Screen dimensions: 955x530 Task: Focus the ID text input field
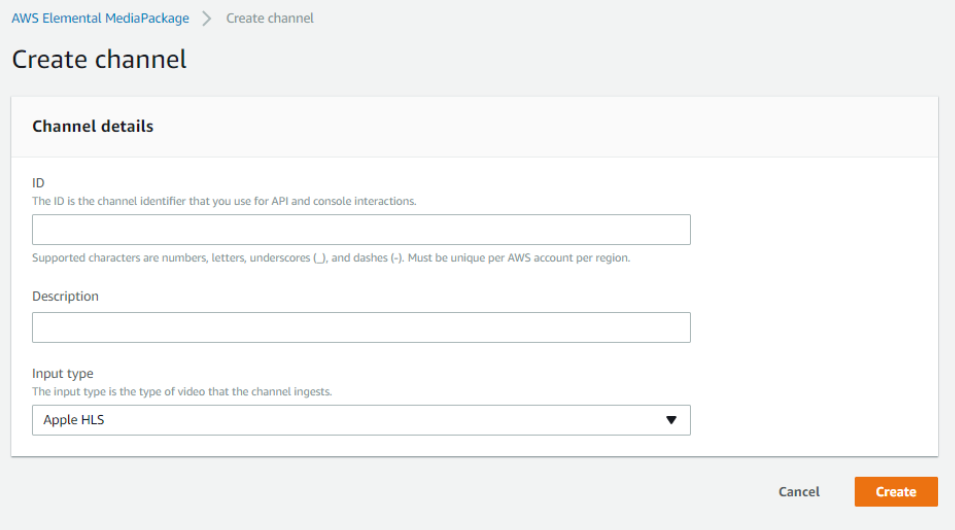(361, 230)
